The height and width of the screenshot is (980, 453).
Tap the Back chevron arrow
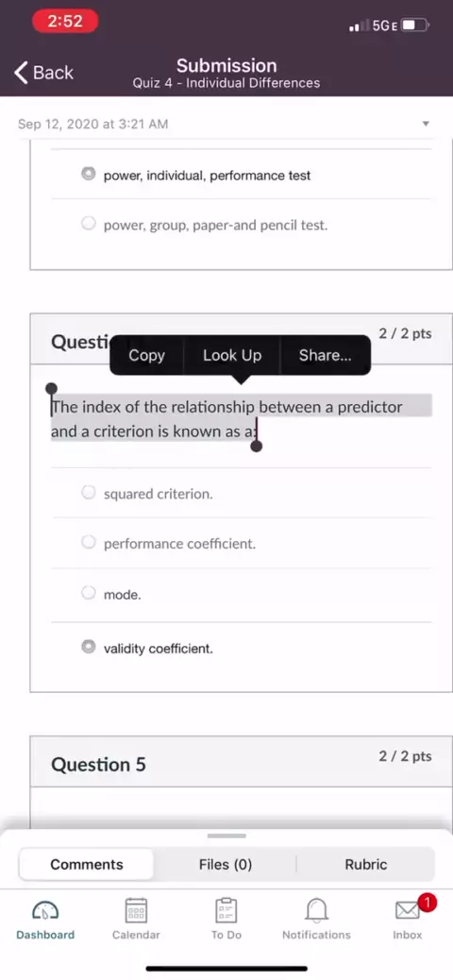22,73
